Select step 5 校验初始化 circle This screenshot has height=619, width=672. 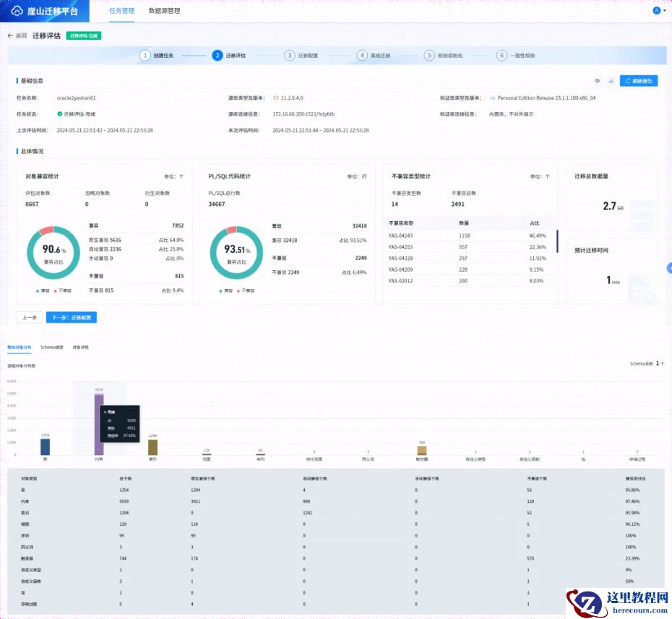[429, 56]
